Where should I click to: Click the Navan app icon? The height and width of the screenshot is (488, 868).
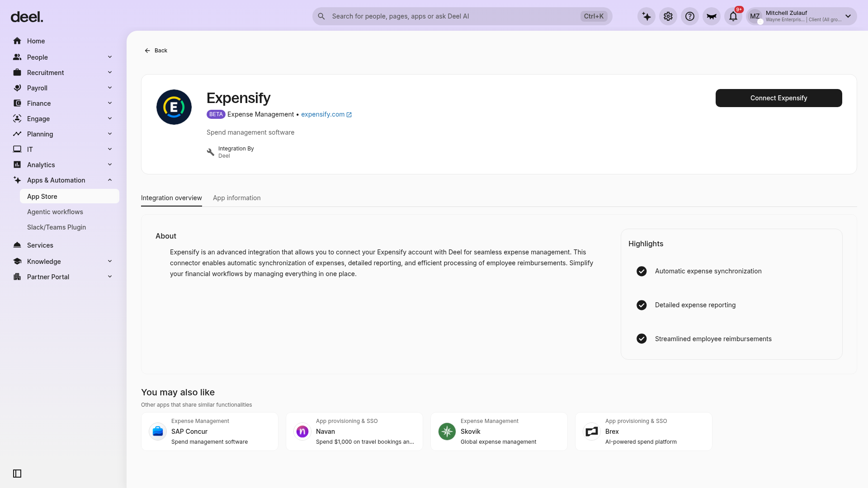(x=302, y=432)
